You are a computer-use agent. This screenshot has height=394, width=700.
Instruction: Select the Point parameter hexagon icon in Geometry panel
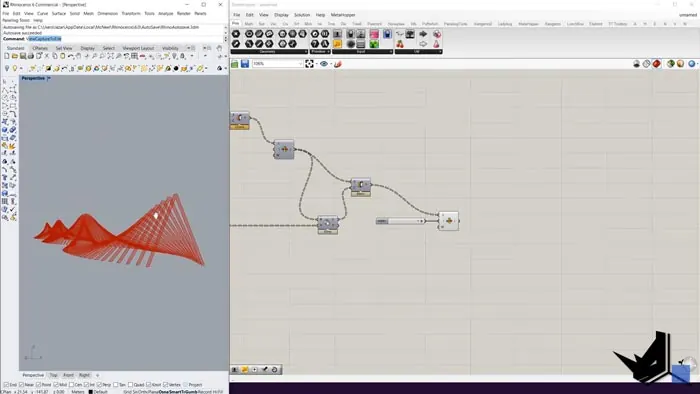236,34
